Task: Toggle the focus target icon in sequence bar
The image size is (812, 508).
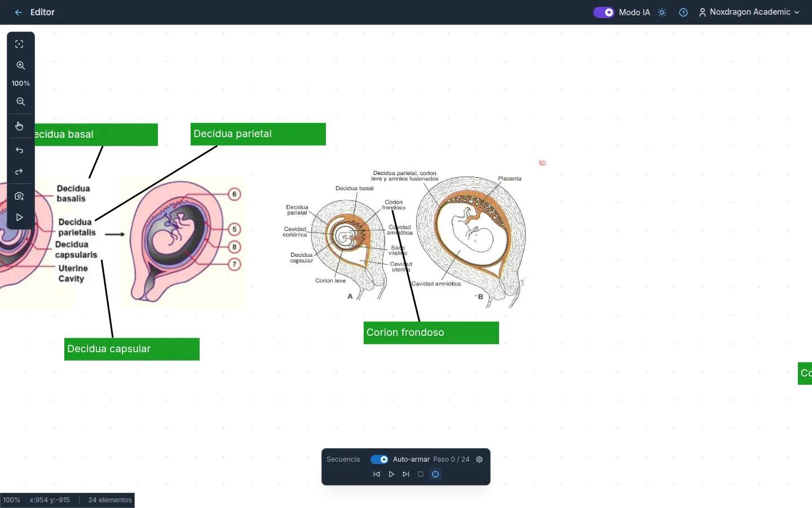Action: pos(435,474)
